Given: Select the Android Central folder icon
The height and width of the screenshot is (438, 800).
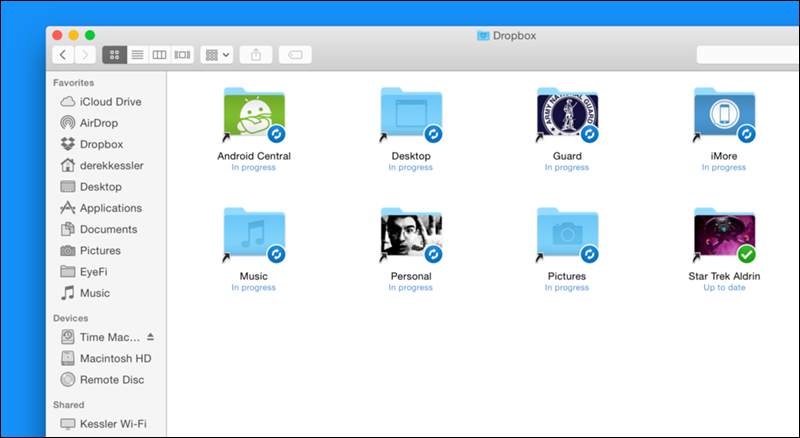Looking at the screenshot, I should click(254, 114).
